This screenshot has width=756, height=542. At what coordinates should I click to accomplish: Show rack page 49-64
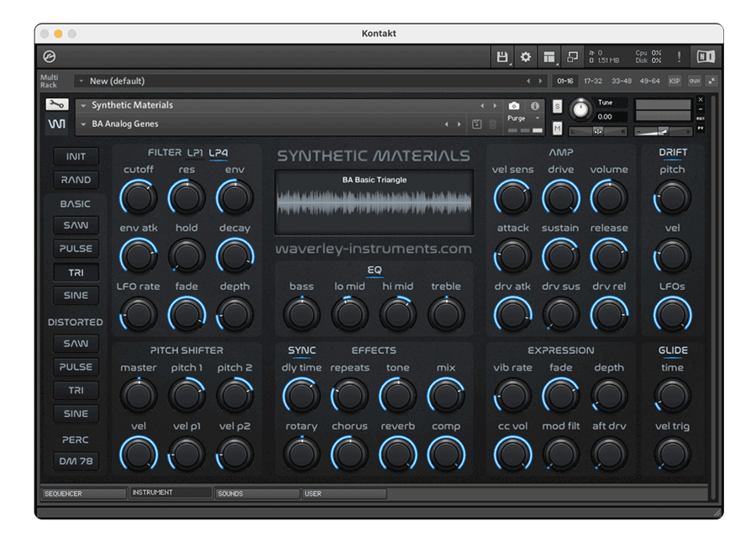pos(649,81)
